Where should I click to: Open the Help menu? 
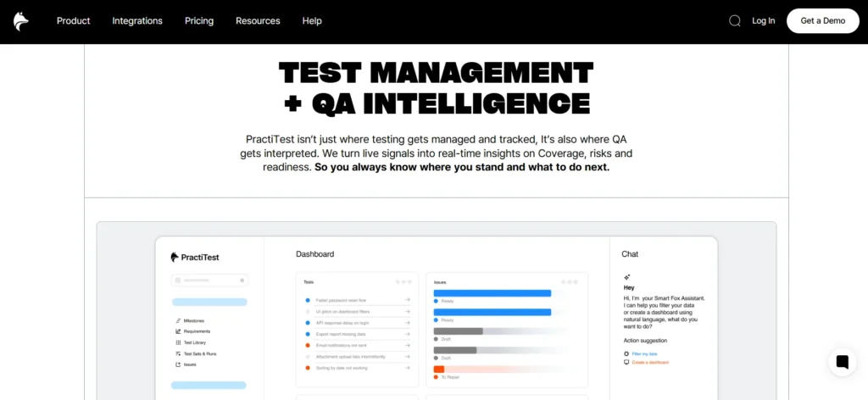click(312, 21)
